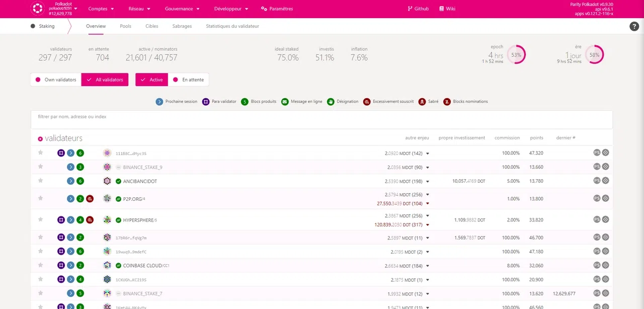
Task: Click the oversubscribed badge on P2P.ORG row
Action: pyautogui.click(x=90, y=199)
